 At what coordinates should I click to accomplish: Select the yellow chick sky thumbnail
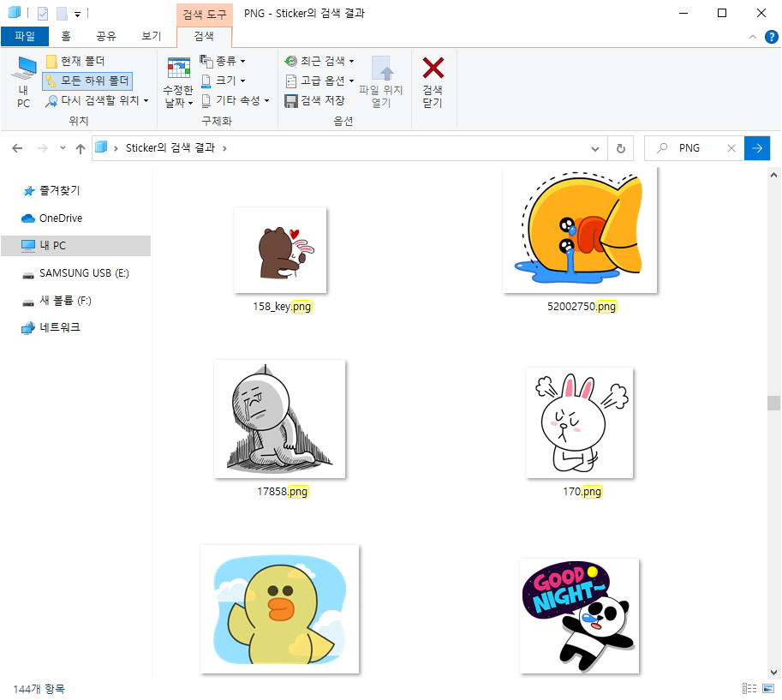point(280,609)
